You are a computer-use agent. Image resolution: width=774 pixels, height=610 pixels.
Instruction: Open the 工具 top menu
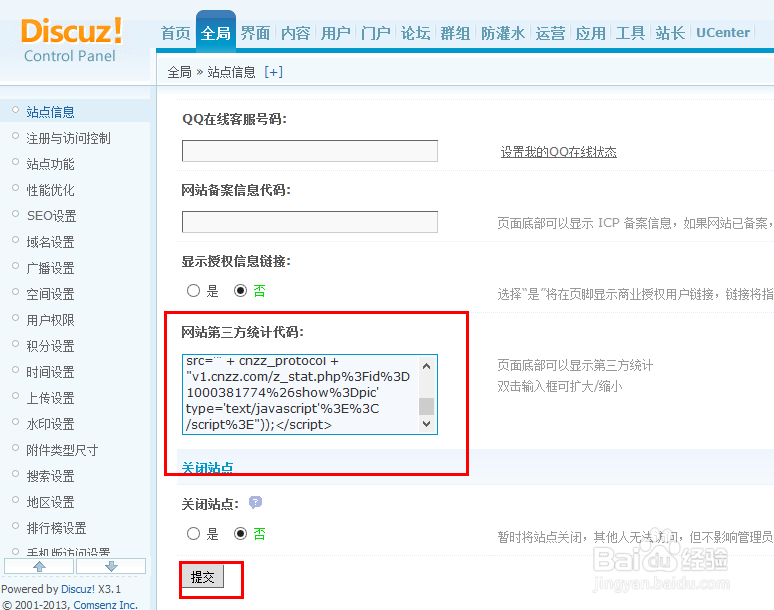coord(630,33)
